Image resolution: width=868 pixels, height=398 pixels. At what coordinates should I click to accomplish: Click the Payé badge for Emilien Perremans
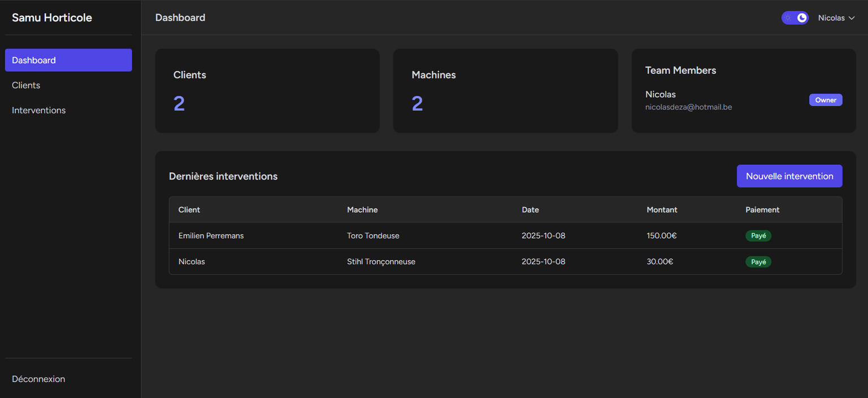point(758,236)
